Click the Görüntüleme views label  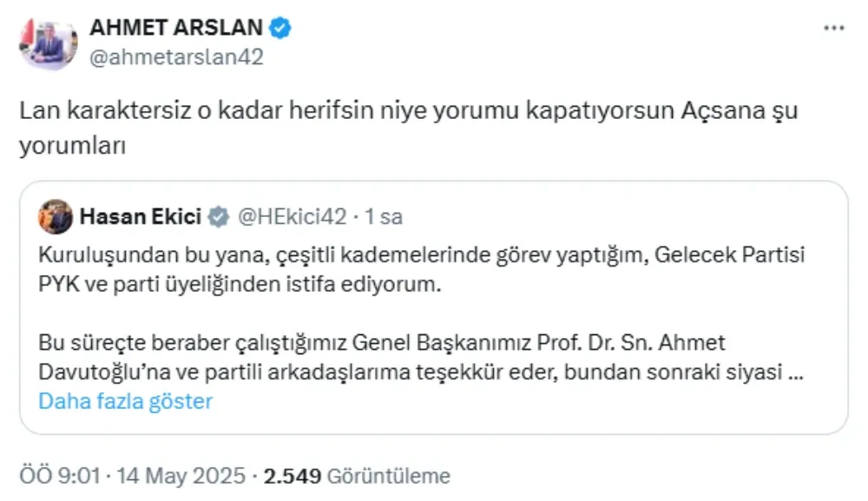pos(389,476)
